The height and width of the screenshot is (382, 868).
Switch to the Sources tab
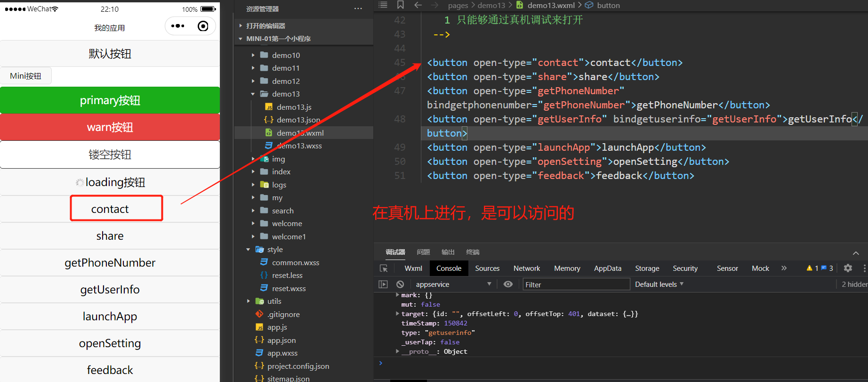(487, 268)
